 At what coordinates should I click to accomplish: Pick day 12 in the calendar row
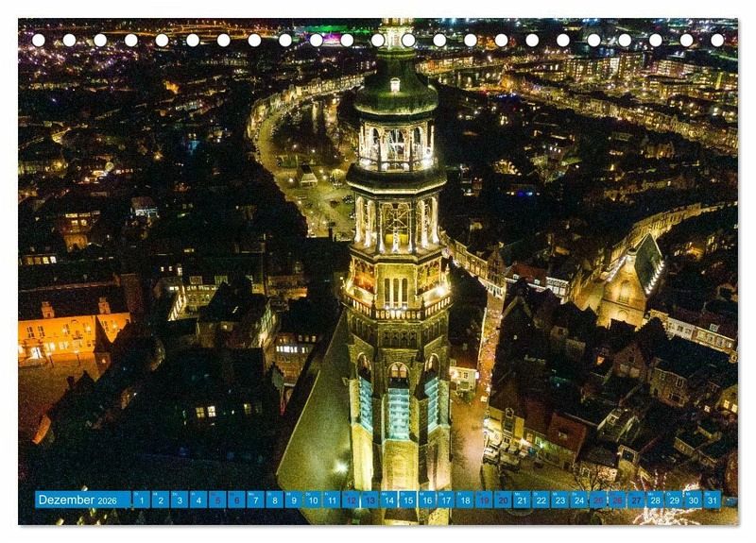[x=351, y=500]
